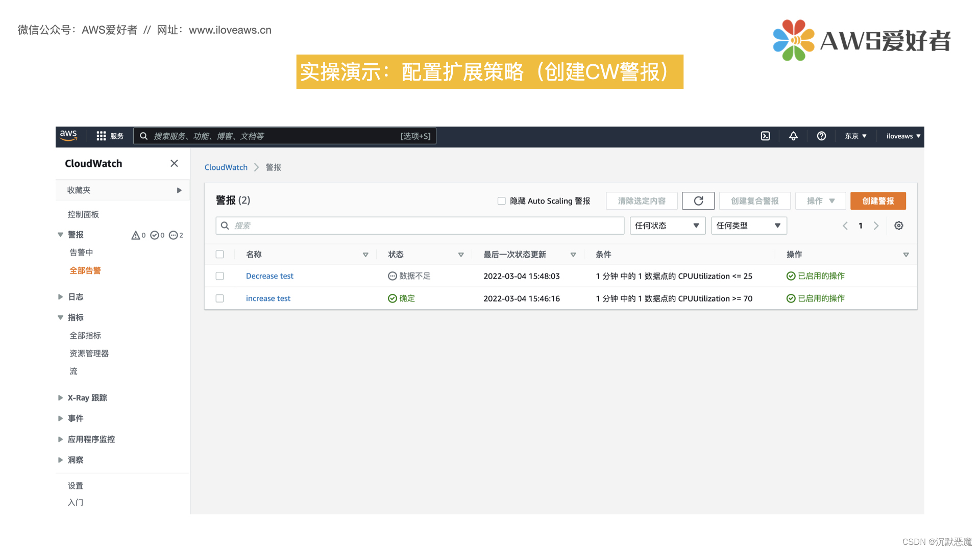Screen dimensions: 980x551
Task: Open 控制面板 in the sidebar
Action: pos(83,214)
